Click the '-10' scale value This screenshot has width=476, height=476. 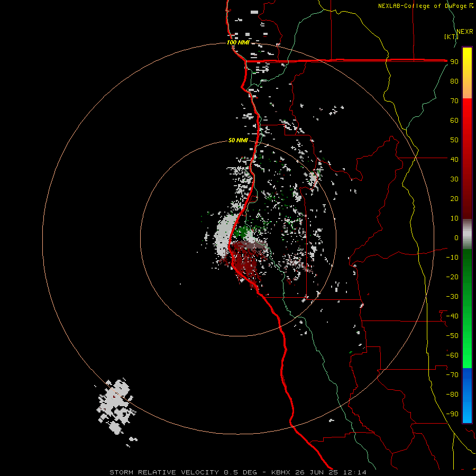pos(452,258)
